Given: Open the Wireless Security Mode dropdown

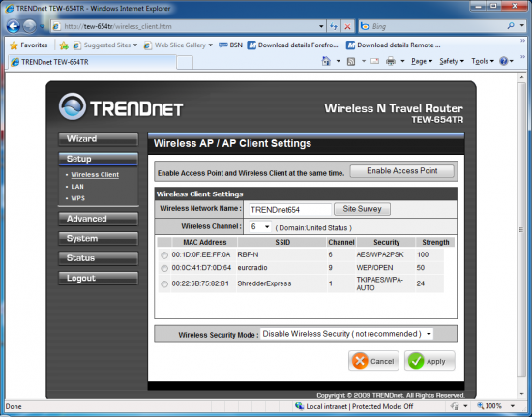Looking at the screenshot, I should coord(346,334).
